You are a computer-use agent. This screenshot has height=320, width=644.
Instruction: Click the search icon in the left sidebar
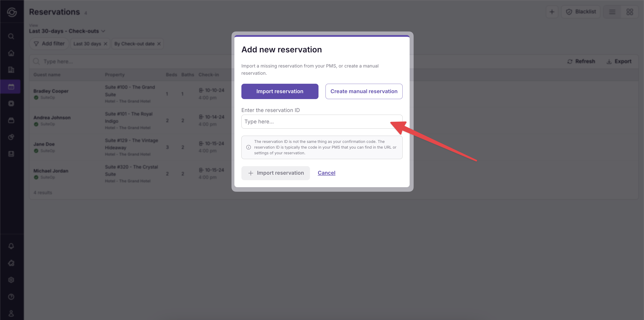click(11, 36)
